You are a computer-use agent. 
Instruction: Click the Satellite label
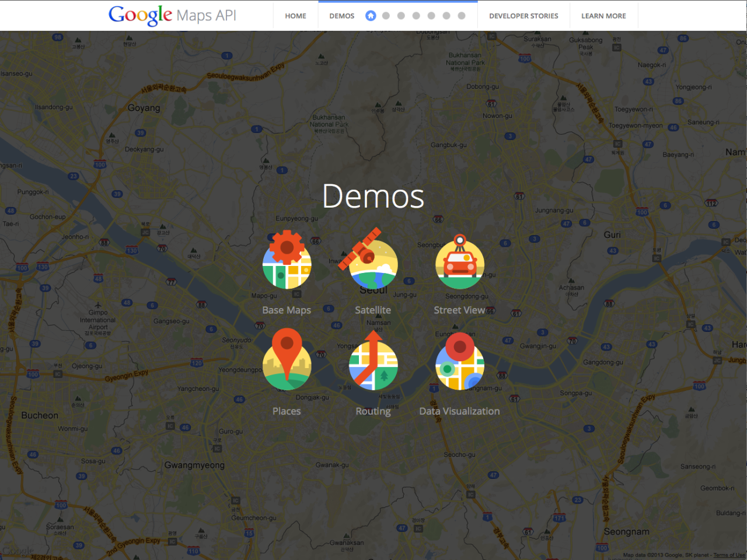coord(373,310)
